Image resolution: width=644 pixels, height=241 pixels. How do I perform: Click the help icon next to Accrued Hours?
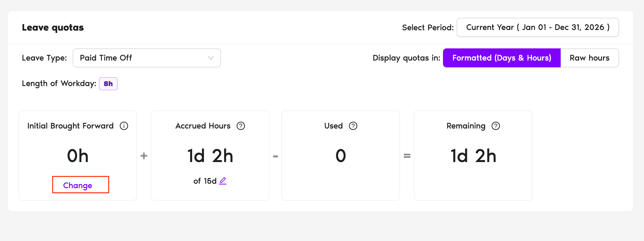point(241,126)
